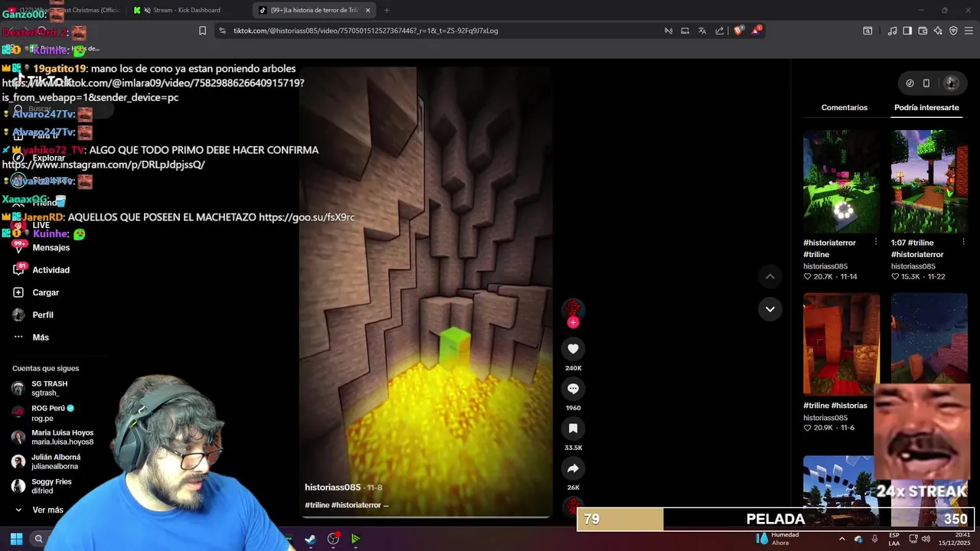The width and height of the screenshot is (980, 551).
Task: Open the Brave Wallet icon
Action: coord(923,31)
